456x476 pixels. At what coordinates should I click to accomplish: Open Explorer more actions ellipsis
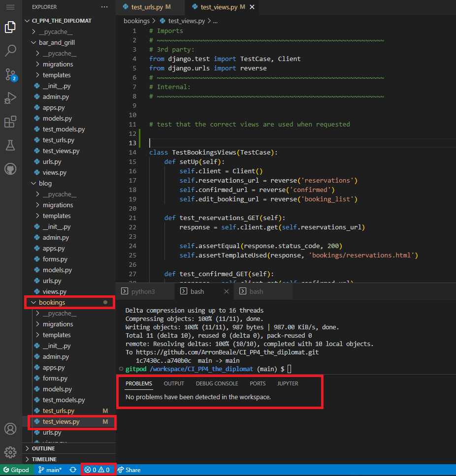(x=104, y=7)
